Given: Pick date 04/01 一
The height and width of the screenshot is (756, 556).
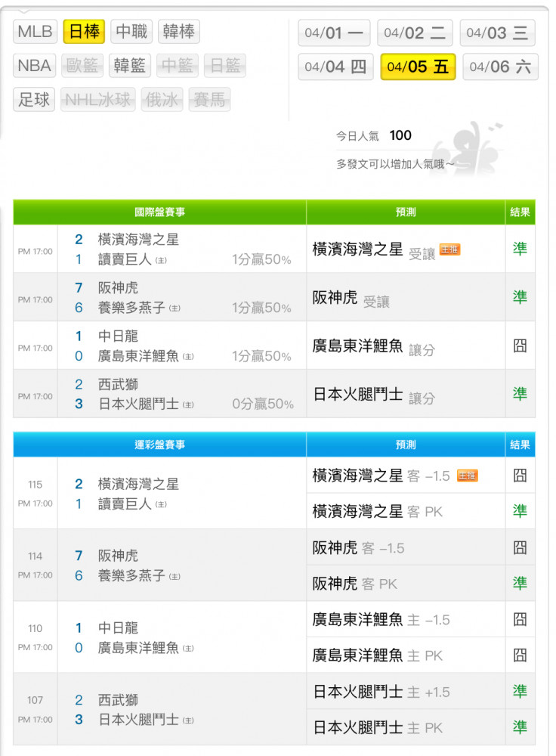Looking at the screenshot, I should [x=334, y=33].
